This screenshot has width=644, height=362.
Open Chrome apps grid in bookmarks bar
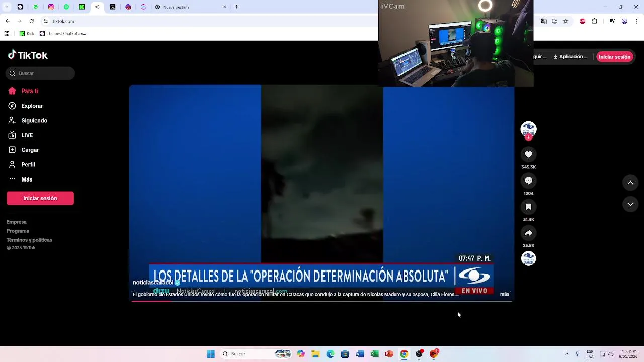[x=7, y=34]
